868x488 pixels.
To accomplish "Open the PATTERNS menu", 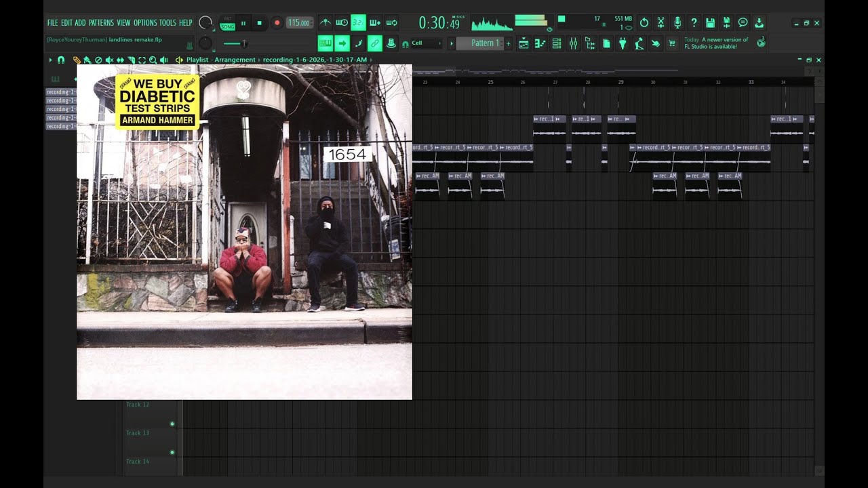I will pyautogui.click(x=101, y=23).
